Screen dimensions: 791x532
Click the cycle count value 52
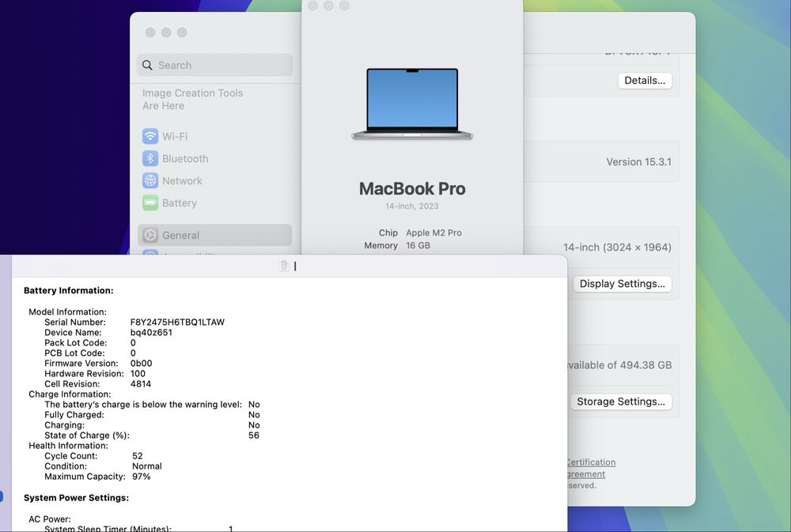tap(137, 456)
